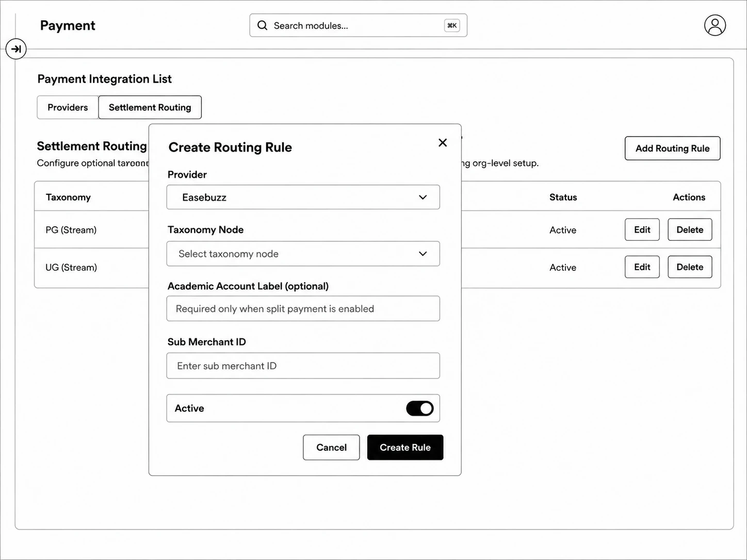Switch to the Providers tab

[x=68, y=107]
